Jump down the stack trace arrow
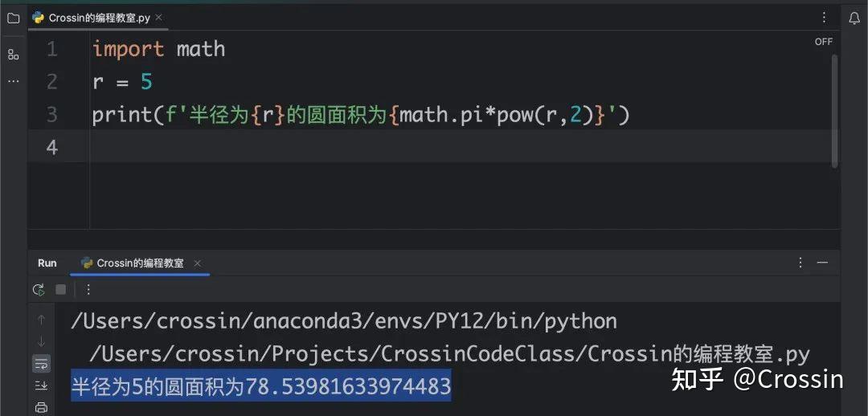 coord(42,341)
